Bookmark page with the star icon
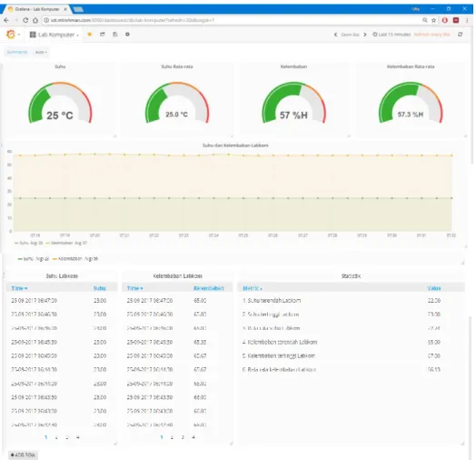The image size is (476, 460). (x=434, y=20)
